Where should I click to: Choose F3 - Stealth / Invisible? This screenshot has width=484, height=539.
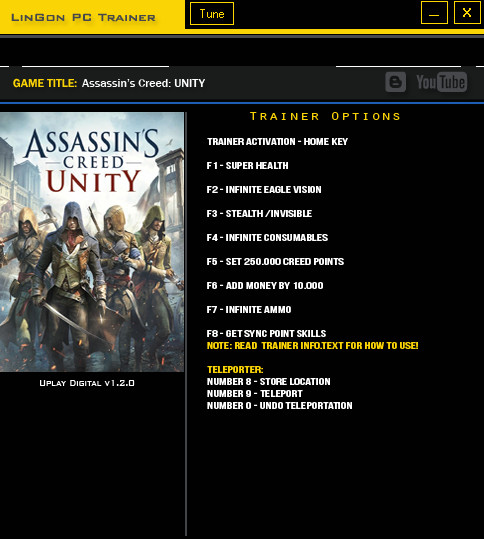coord(259,214)
